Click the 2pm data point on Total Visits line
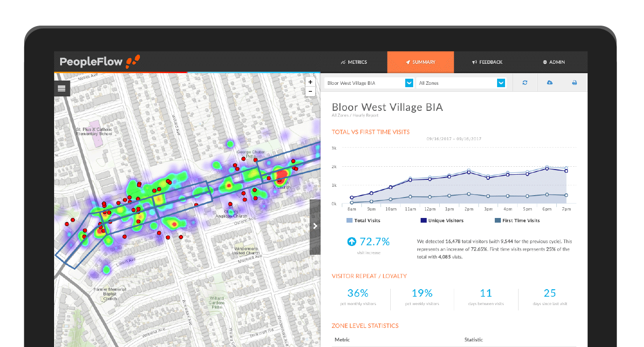This screenshot has width=644, height=347. click(x=469, y=170)
